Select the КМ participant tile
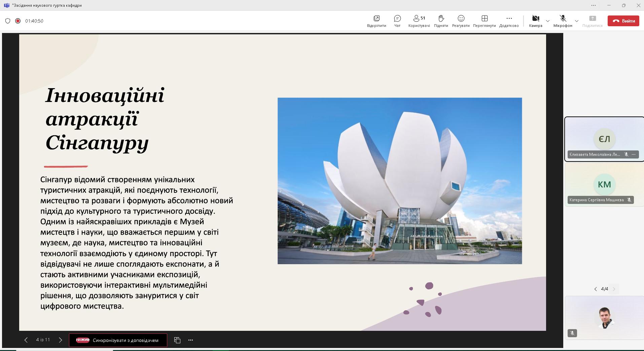644x351 pixels. pyautogui.click(x=604, y=184)
